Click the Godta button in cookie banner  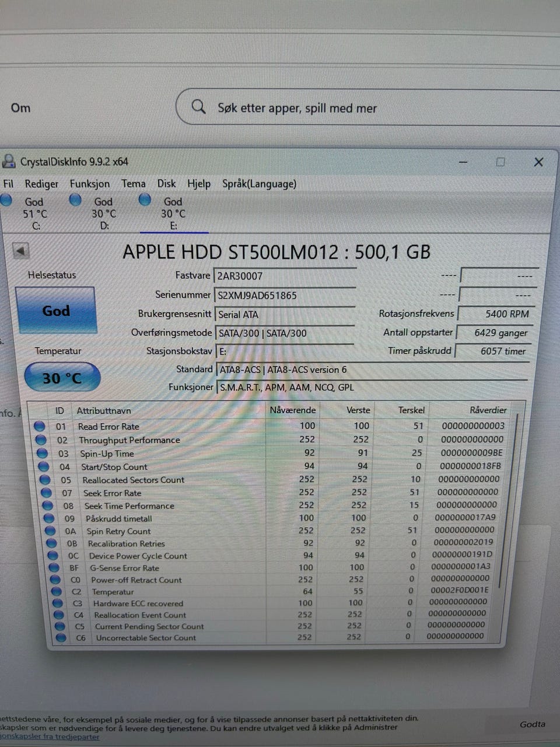[533, 724]
